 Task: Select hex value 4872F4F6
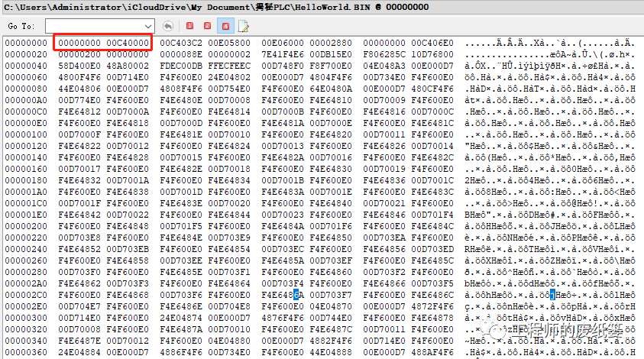[432, 306]
